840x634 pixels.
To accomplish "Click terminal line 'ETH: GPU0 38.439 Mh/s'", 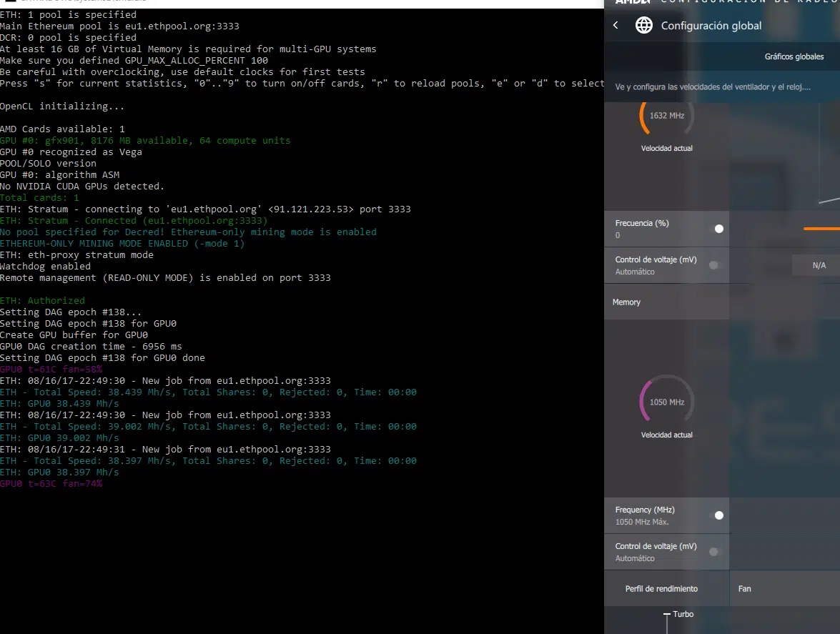I will point(59,404).
